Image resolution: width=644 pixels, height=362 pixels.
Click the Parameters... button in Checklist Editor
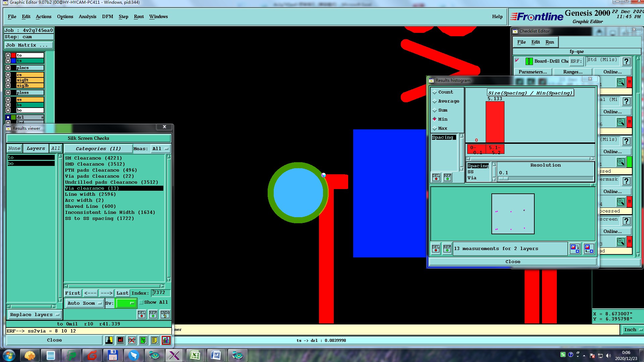pyautogui.click(x=532, y=72)
